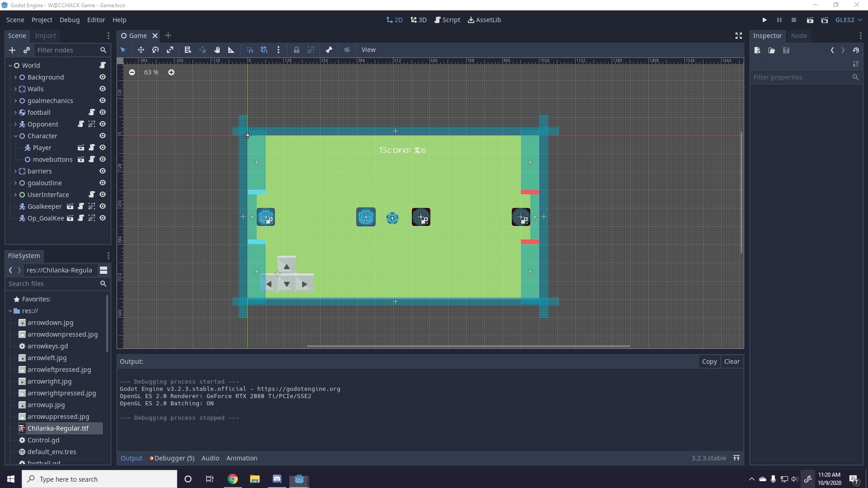Open the Project menu
This screenshot has height=488, width=868.
(42, 20)
